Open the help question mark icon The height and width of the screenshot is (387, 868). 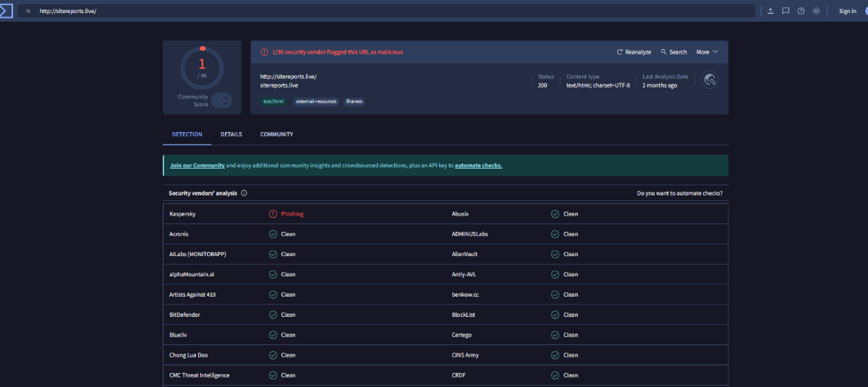point(801,11)
